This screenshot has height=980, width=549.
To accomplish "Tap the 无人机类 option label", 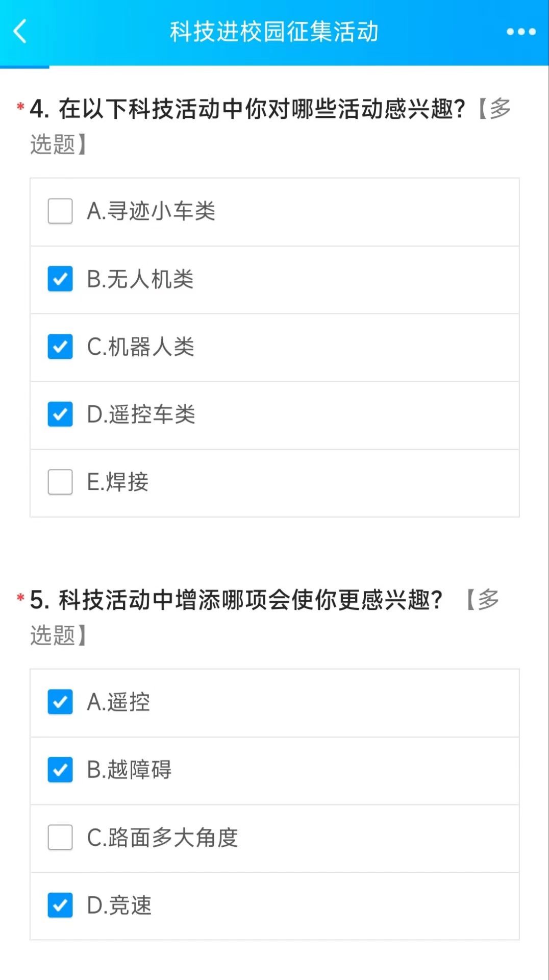I will 140,279.
